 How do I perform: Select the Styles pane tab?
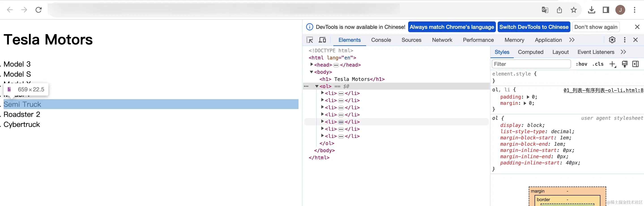(x=502, y=52)
